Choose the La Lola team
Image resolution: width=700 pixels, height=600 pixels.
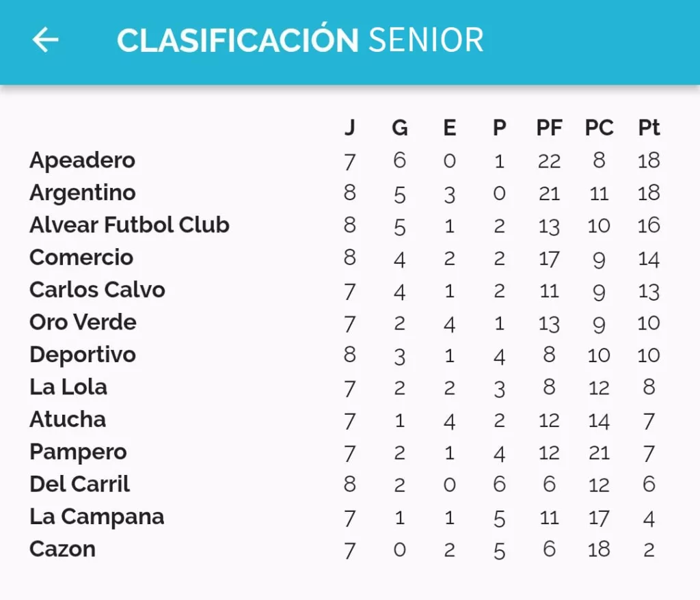pyautogui.click(x=68, y=387)
